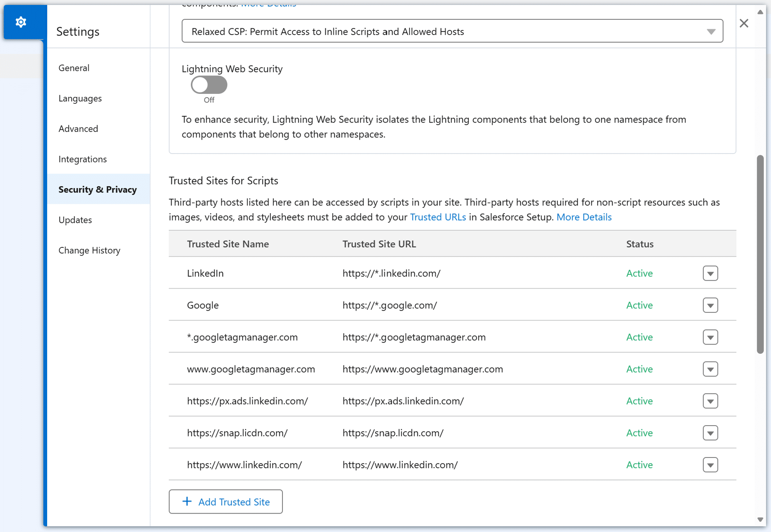Click the Settings gear icon
This screenshot has height=532, width=771.
tap(21, 22)
